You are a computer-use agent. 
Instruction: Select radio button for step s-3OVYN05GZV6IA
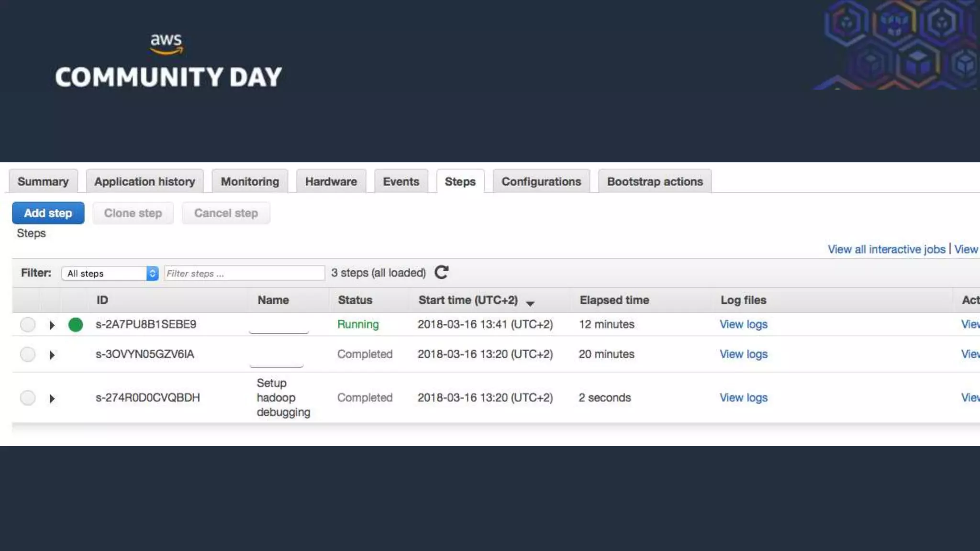coord(28,354)
